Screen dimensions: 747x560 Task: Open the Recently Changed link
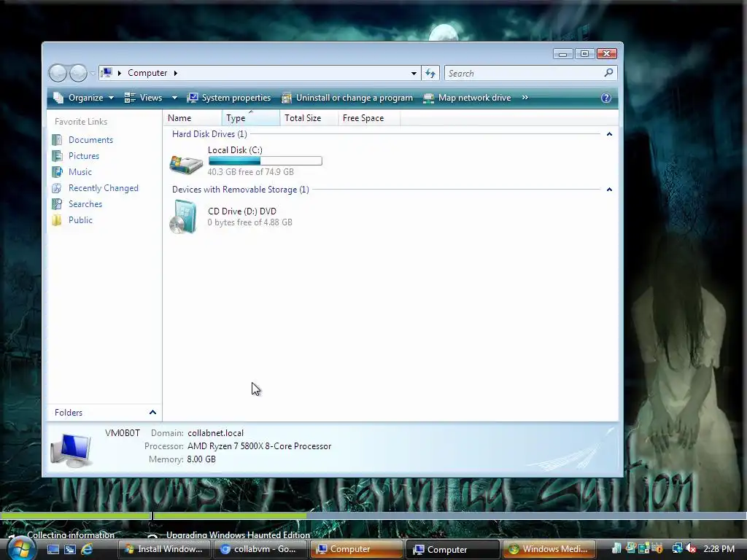pos(104,188)
